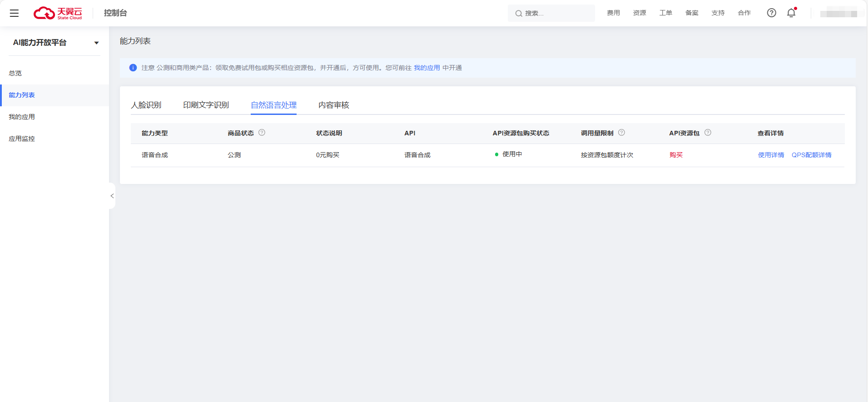Click the 能力类型 column header
Image resolution: width=868 pixels, height=402 pixels.
pos(154,133)
